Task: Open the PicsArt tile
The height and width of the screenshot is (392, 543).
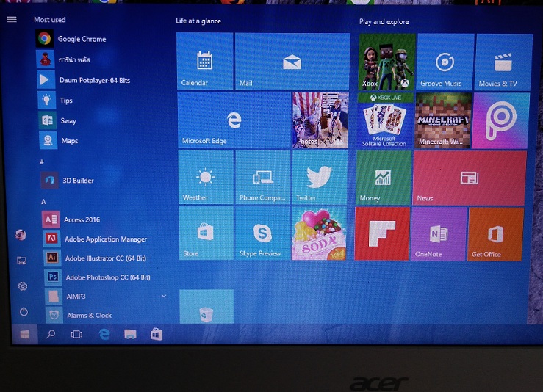Action: click(x=501, y=121)
